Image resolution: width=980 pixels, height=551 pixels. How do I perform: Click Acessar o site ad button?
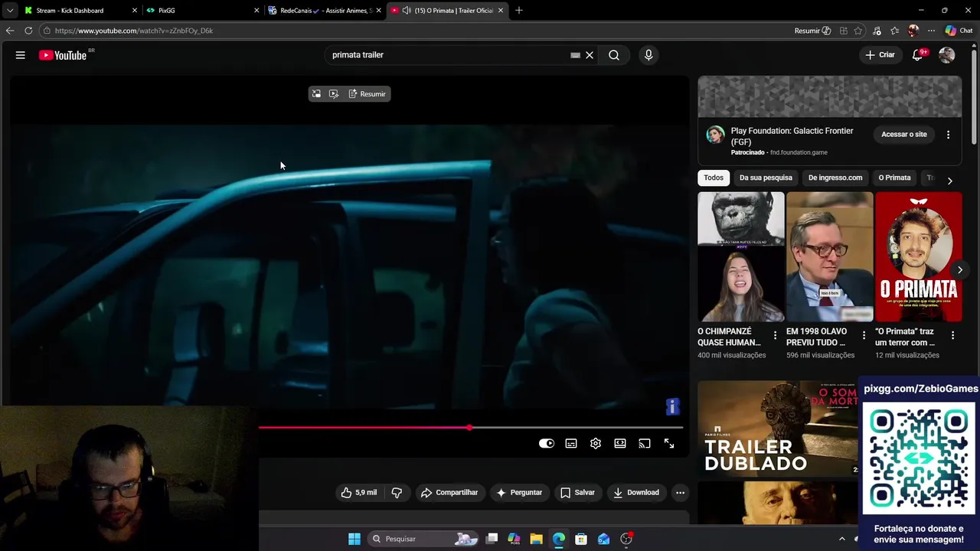click(x=904, y=135)
